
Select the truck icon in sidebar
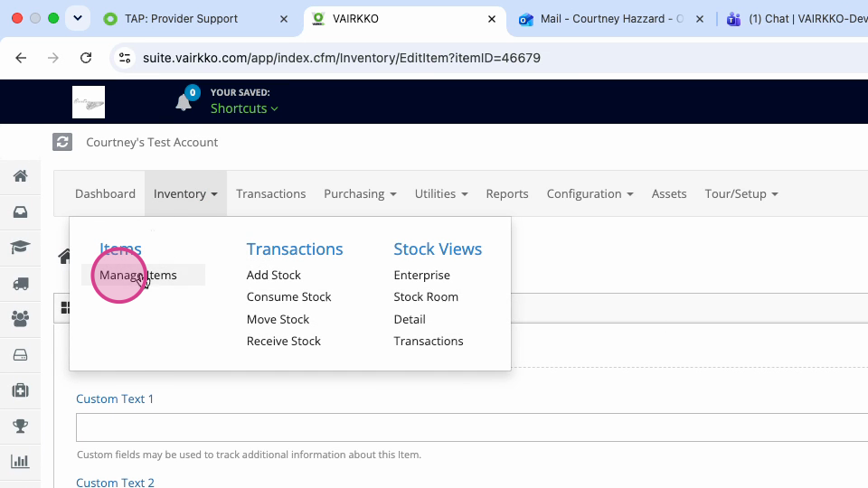tap(20, 283)
